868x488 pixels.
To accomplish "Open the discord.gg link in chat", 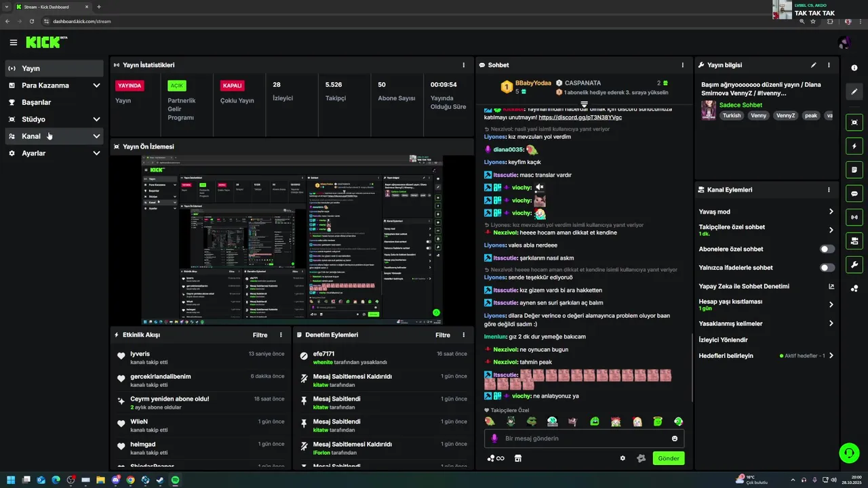I will [580, 117].
